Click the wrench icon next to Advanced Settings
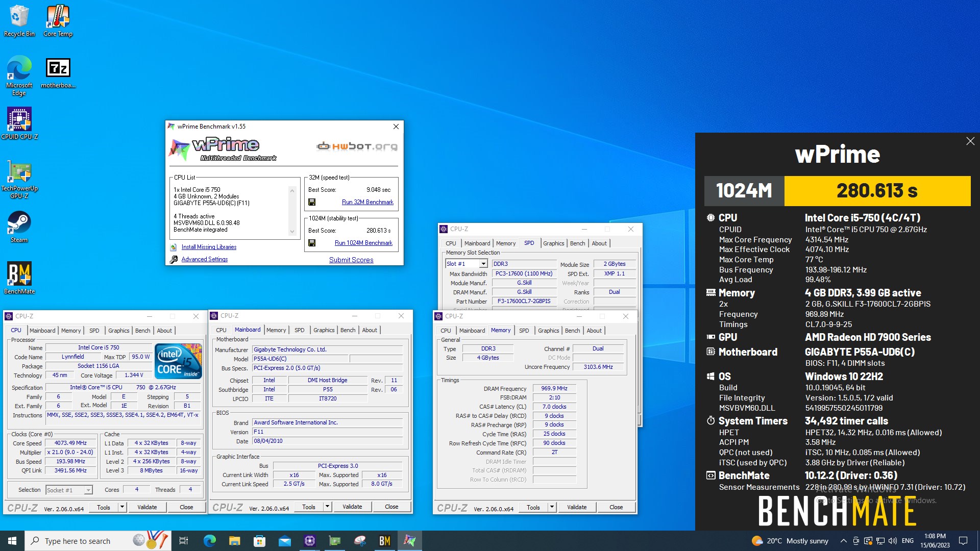The height and width of the screenshot is (551, 980). (174, 259)
